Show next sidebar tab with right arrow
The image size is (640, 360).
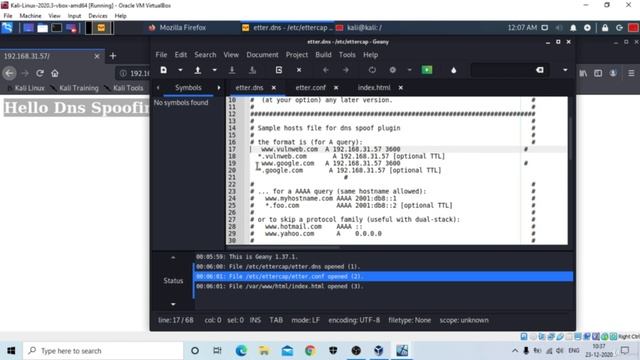(x=219, y=88)
